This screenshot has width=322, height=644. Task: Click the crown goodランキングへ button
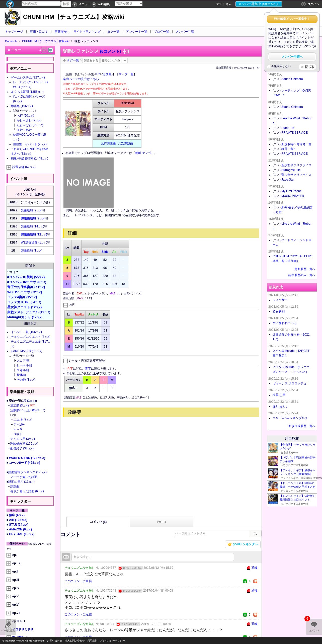(243, 544)
